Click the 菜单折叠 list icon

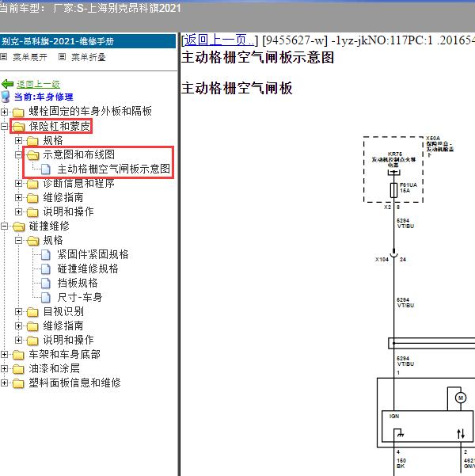[62, 57]
